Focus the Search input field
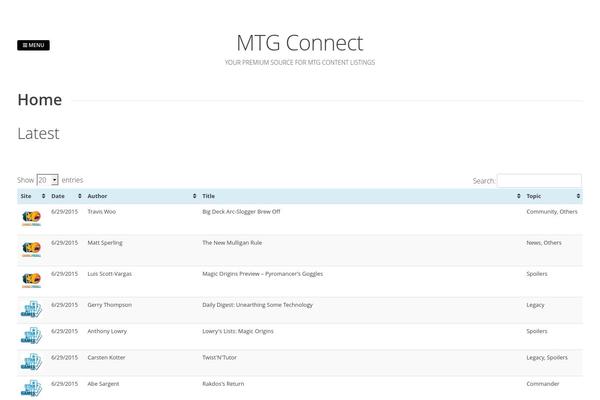Screen dimensions: 600x400 pos(539,180)
